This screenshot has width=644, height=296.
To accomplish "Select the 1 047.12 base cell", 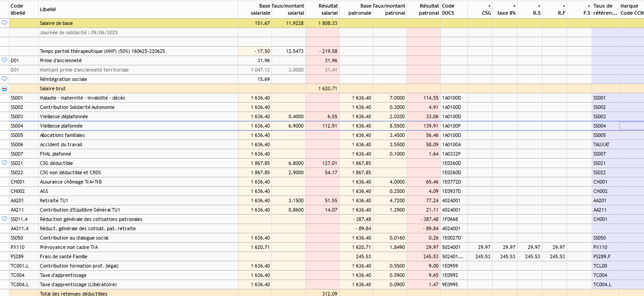I will click(255, 70).
